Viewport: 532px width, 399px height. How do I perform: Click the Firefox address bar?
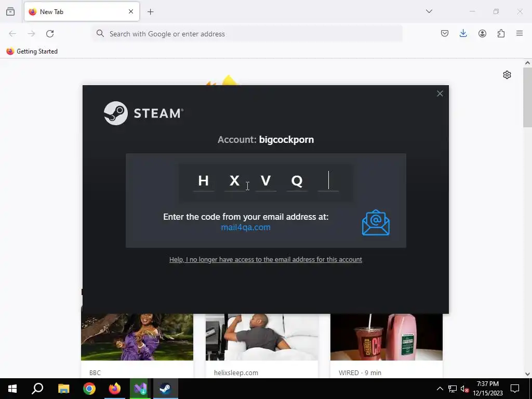click(247, 34)
